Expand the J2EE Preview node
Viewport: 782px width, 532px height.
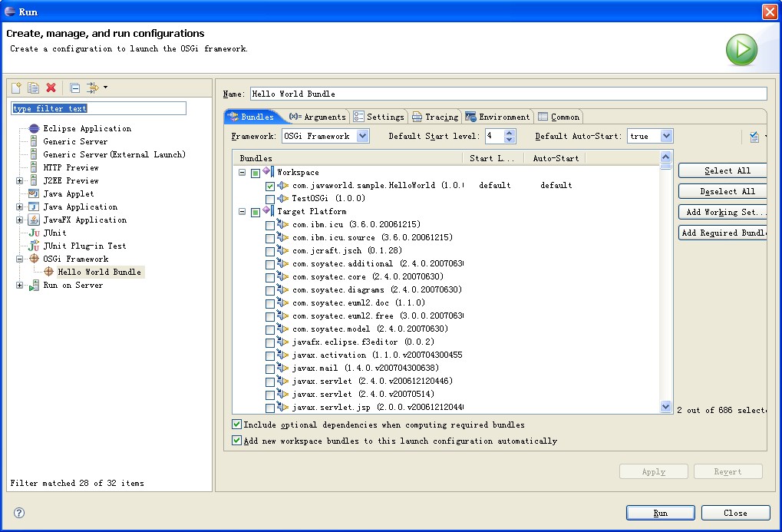tap(19, 180)
